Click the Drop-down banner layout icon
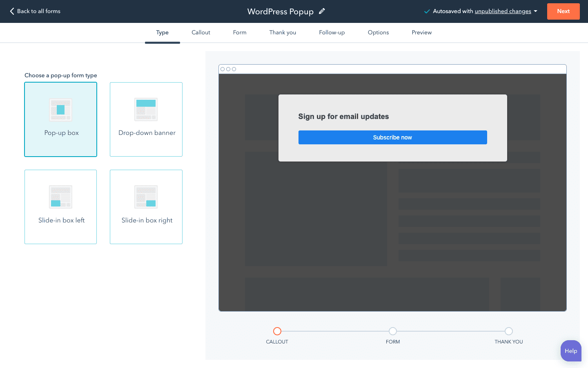Viewport: 588px width, 368px height. tap(146, 110)
